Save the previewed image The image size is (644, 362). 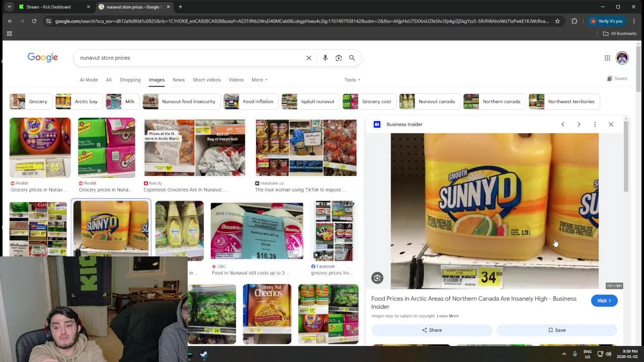[x=556, y=330]
